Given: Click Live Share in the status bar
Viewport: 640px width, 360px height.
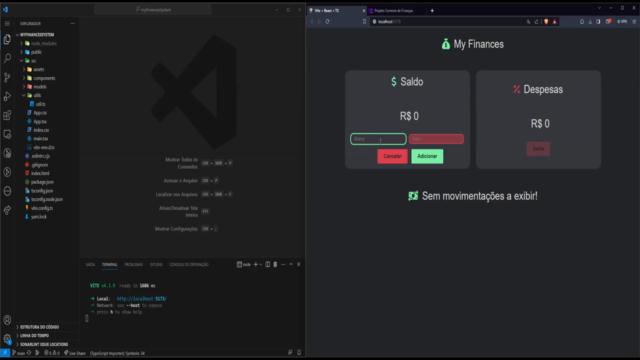Looking at the screenshot, I should tap(75, 353).
